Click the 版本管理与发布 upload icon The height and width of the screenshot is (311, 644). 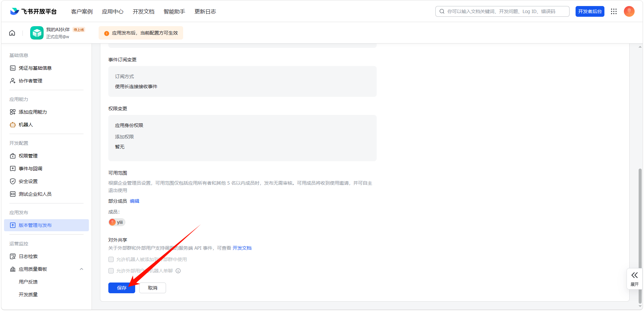(x=13, y=225)
